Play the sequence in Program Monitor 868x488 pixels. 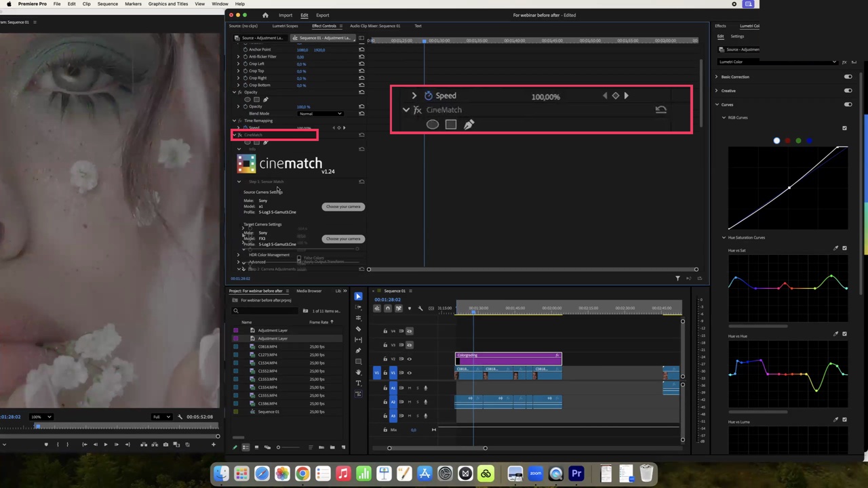point(105,445)
